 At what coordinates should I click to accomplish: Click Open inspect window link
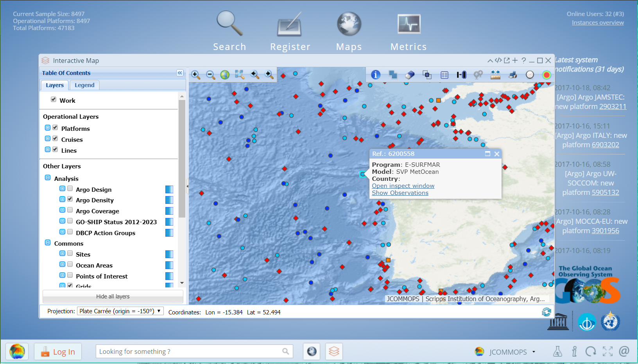tap(403, 186)
